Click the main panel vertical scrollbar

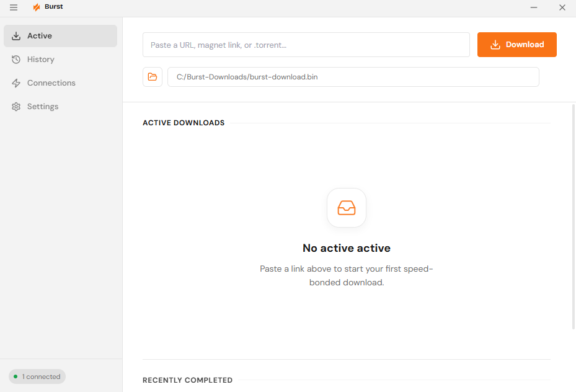573,216
